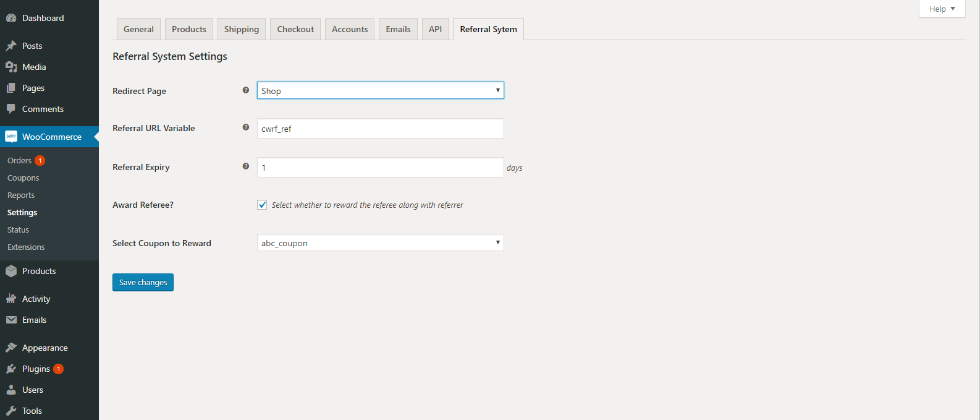Focus the Referral Expiry days input
980x420 pixels.
pos(380,168)
